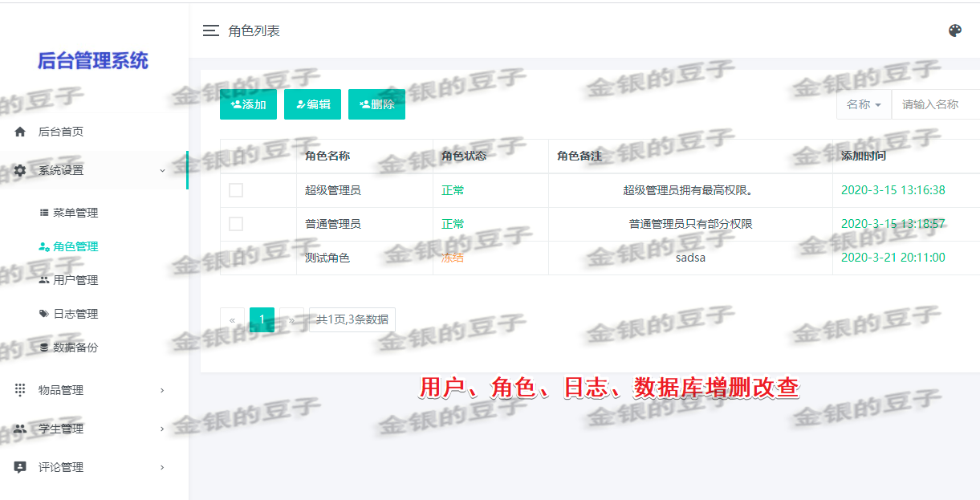This screenshot has height=500, width=980.
Task: Click the database icon beside 数据备份
Action: tap(44, 348)
